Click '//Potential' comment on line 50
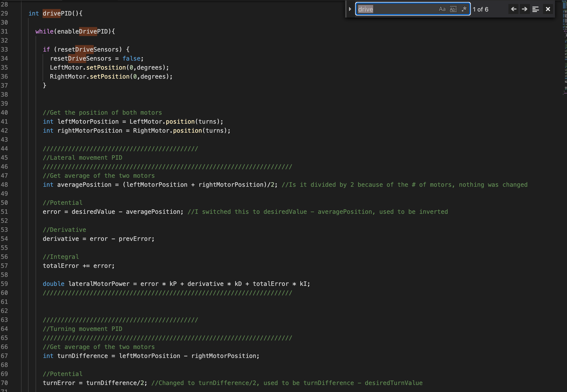This screenshot has height=392, width=567. pyautogui.click(x=63, y=203)
